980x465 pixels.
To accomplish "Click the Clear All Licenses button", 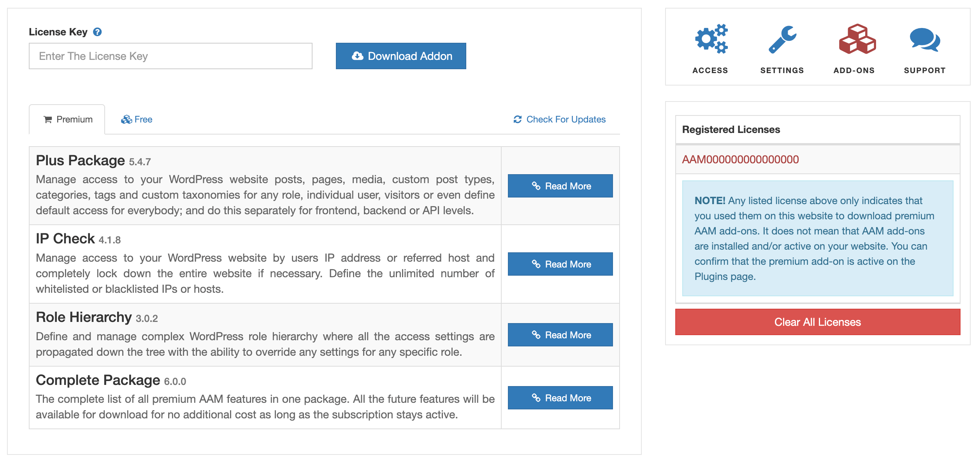I will coord(818,322).
